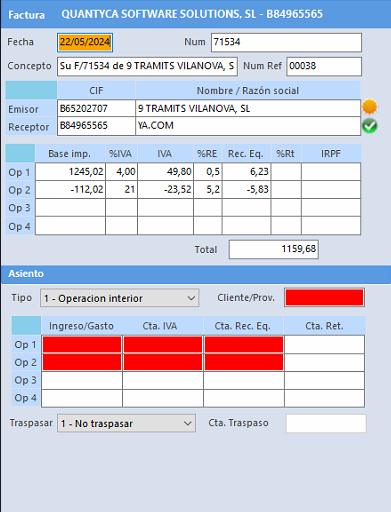This screenshot has width=391, height=512.
Task: Click Op 1 IVA amount 49,80
Action: tap(165, 172)
